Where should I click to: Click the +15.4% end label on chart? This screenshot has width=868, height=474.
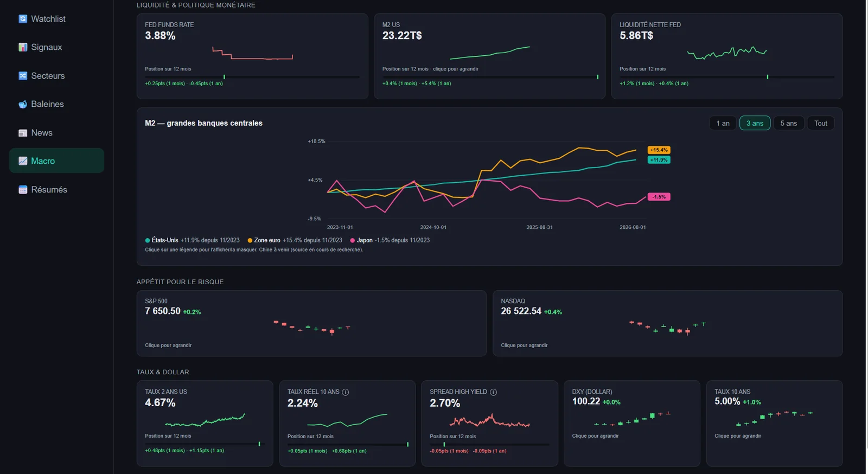pos(659,150)
